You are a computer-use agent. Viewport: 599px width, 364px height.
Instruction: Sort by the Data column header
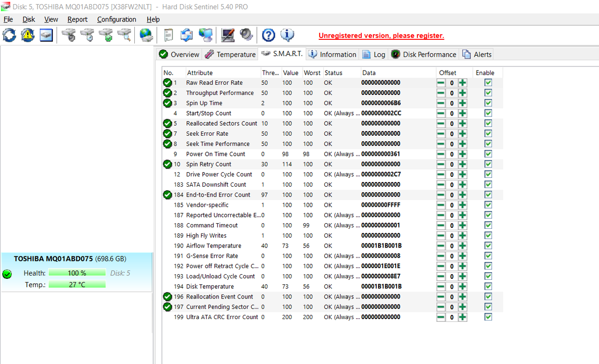coord(398,73)
